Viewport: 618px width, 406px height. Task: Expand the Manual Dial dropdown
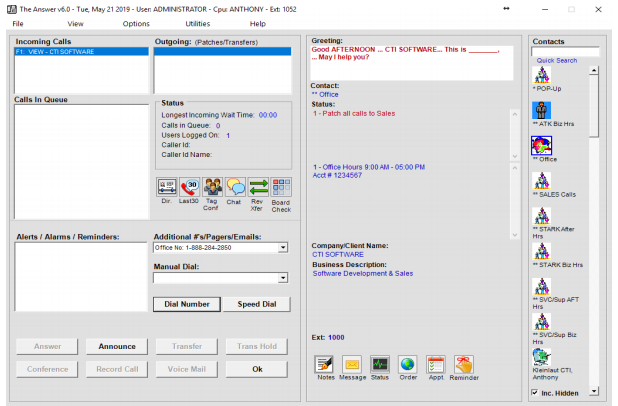(283, 279)
